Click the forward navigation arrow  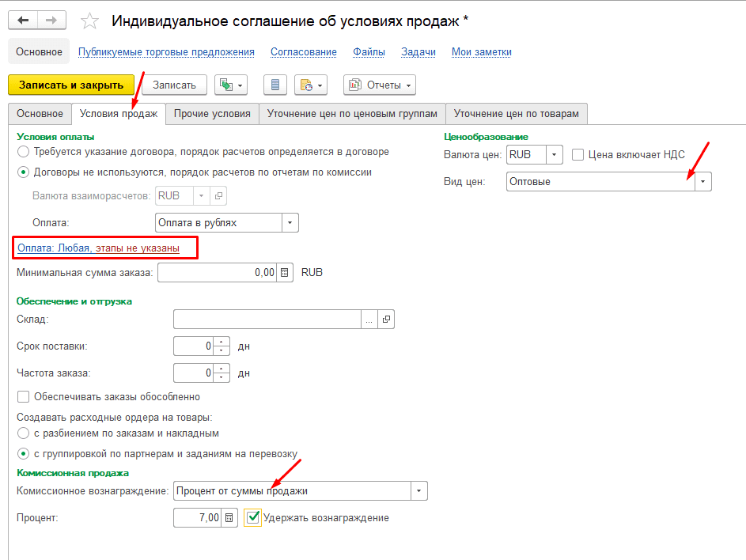click(52, 21)
